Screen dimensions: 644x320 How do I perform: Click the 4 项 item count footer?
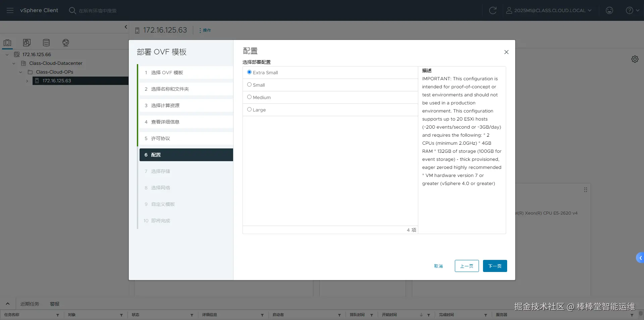[412, 230]
